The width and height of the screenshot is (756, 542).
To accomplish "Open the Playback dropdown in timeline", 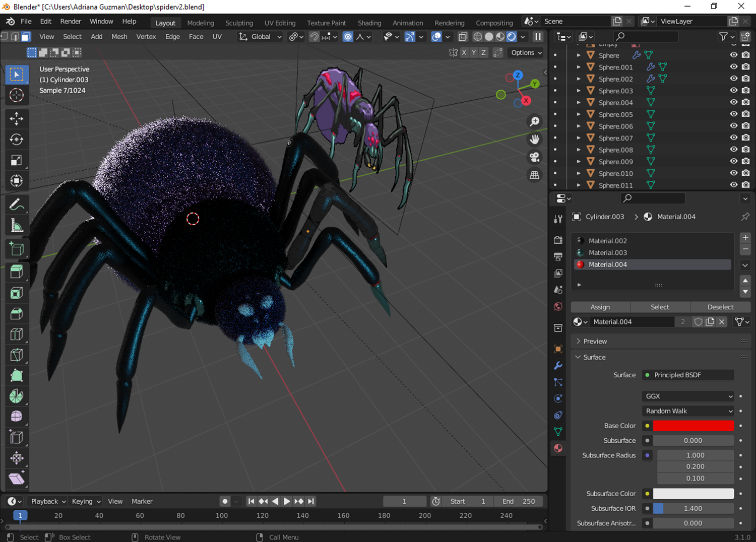I will click(48, 501).
